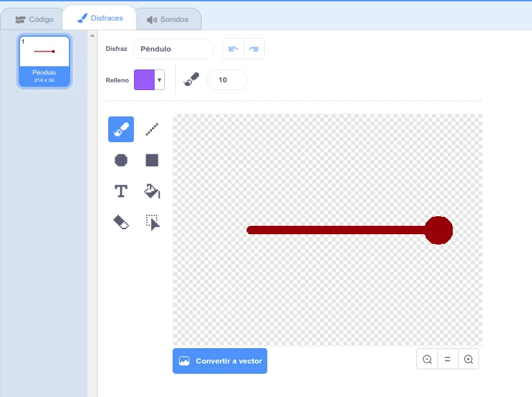
Task: Select the Brush tool
Action: 121,129
